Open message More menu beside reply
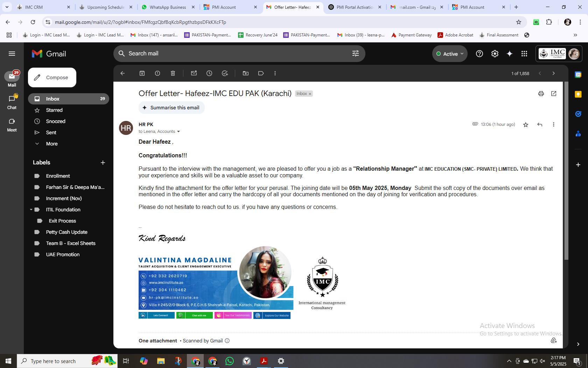 (x=554, y=124)
